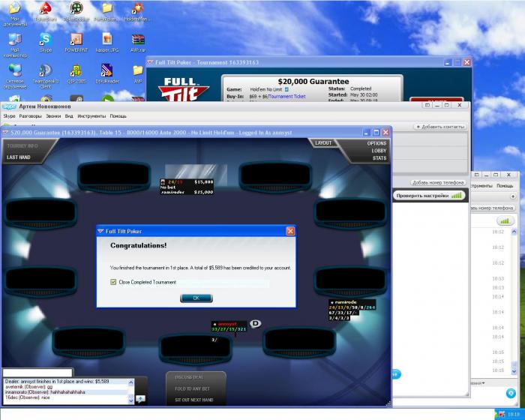
Task: Click the chat bubble icon beside chat log
Action: [x=140, y=398]
